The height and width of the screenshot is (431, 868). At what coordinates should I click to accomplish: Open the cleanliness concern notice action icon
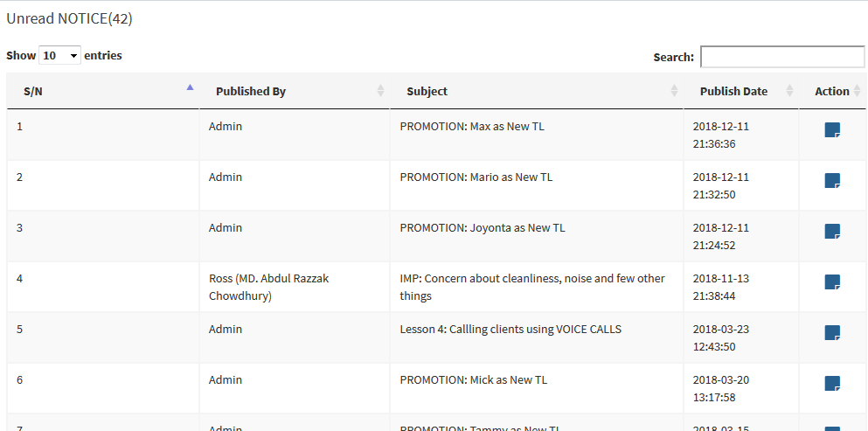(832, 282)
